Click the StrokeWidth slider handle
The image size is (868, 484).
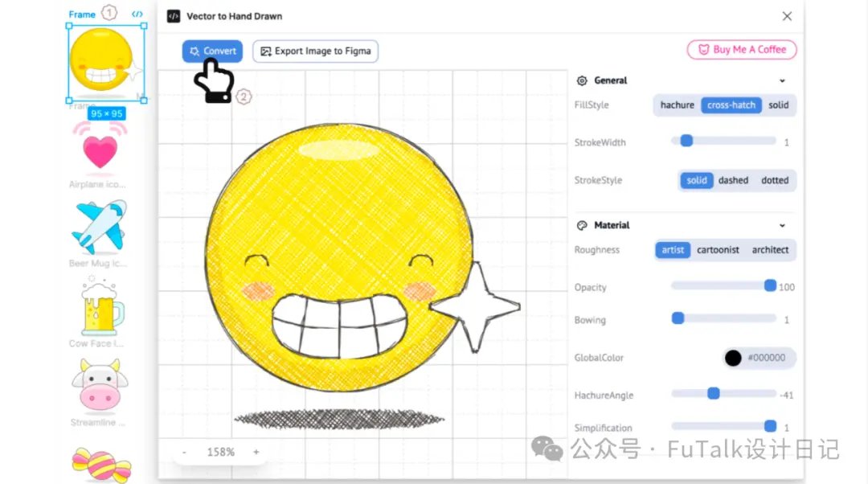(x=686, y=142)
